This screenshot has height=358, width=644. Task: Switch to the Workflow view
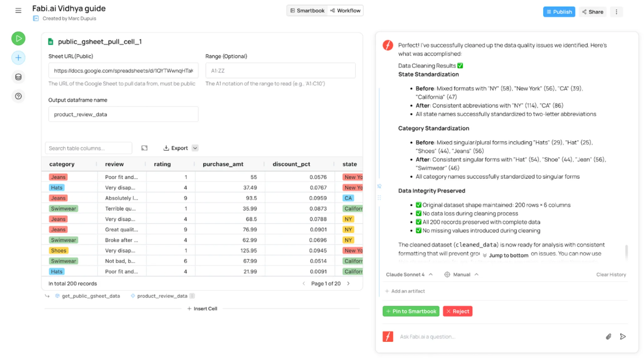click(345, 10)
